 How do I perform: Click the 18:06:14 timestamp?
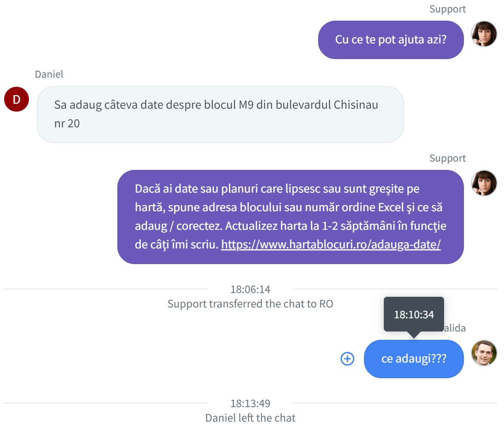(250, 289)
